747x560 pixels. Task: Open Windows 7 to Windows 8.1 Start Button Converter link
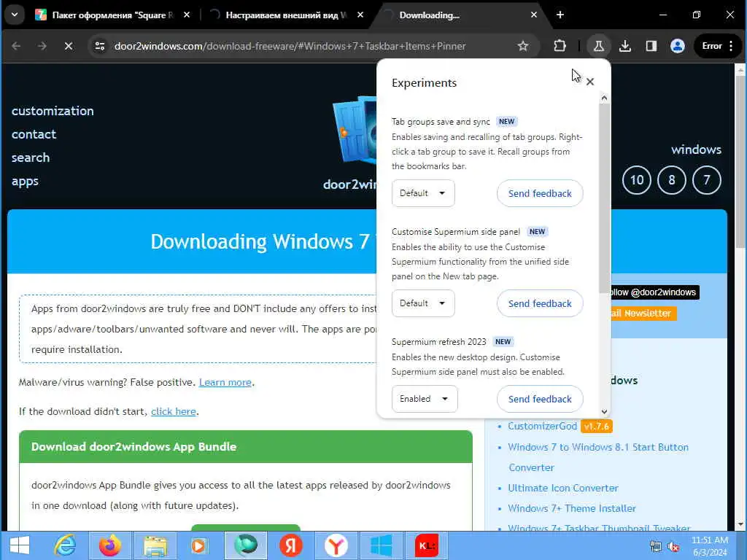coord(598,457)
